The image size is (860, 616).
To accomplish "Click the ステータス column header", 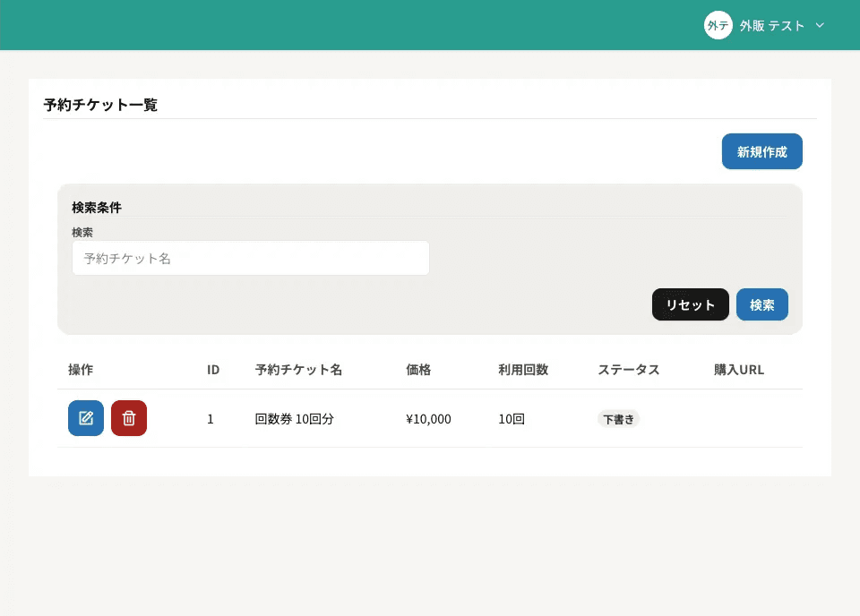I will [x=629, y=370].
